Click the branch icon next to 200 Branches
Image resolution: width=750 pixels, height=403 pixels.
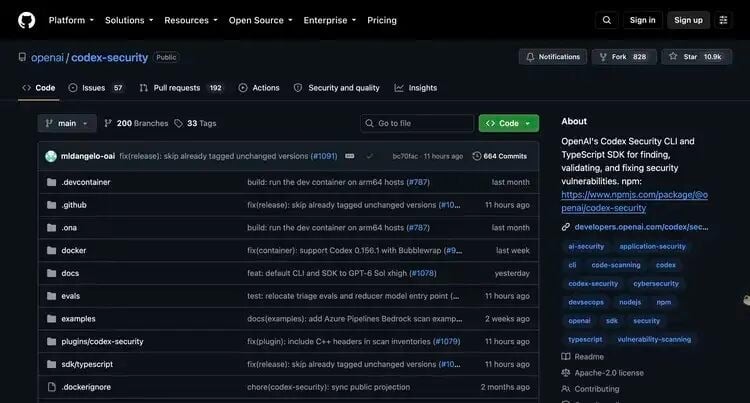tap(108, 123)
